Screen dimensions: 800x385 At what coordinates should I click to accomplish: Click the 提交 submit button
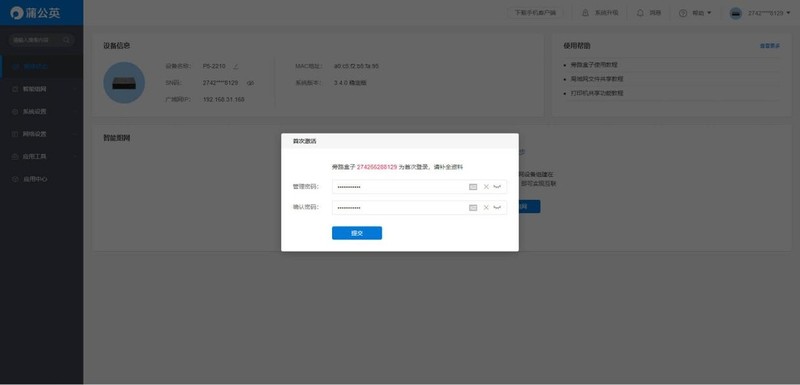click(357, 233)
